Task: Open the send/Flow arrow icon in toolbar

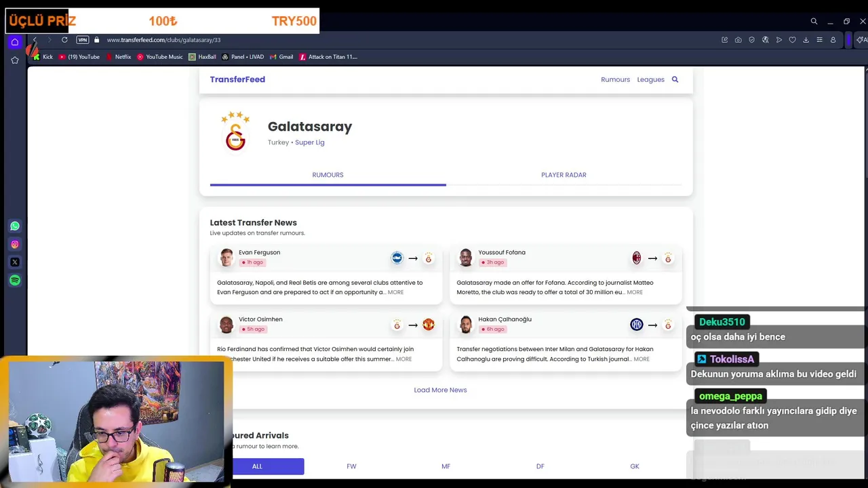Action: pos(778,40)
